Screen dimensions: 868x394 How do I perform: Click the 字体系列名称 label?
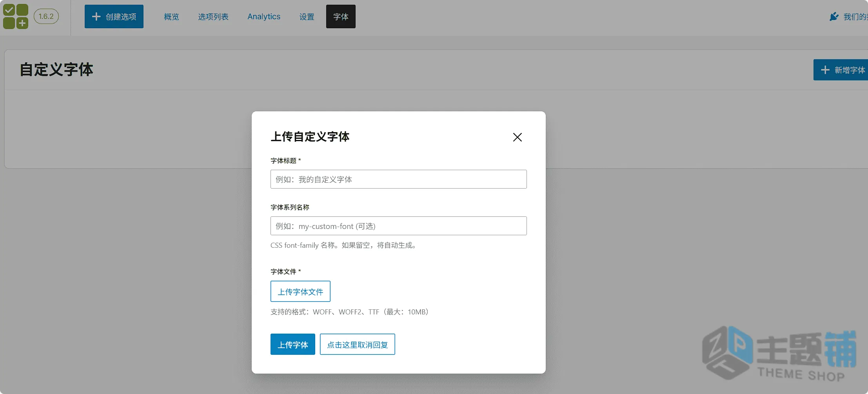(x=290, y=207)
